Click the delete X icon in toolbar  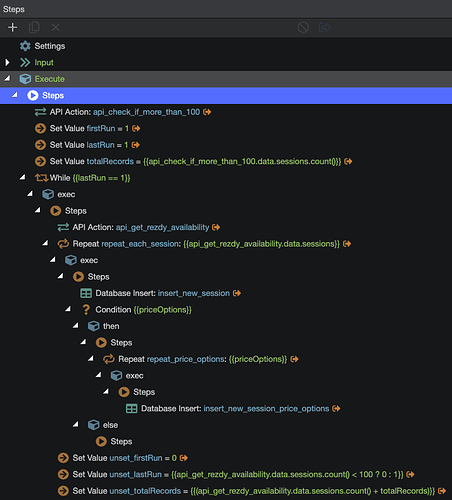pyautogui.click(x=56, y=27)
